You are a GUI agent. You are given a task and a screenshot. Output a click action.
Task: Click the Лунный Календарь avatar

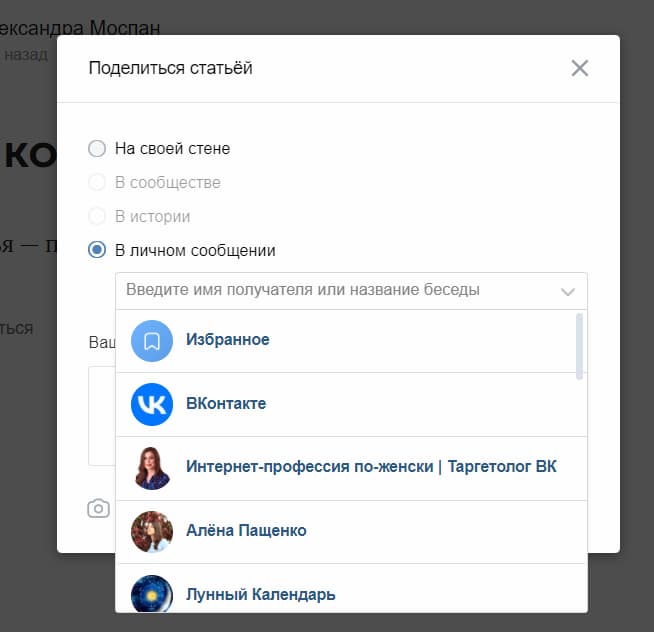[152, 594]
